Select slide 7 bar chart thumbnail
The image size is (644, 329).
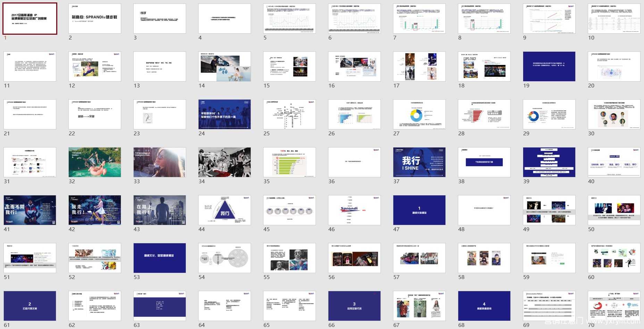point(419,18)
